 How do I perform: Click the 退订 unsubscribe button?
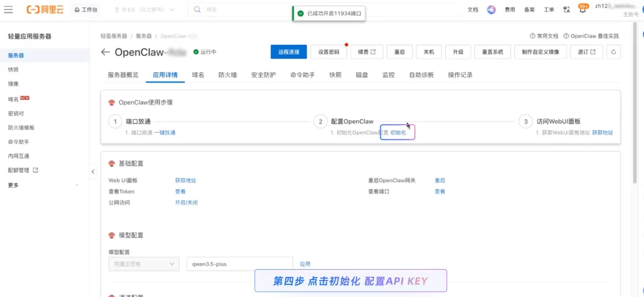tap(586, 52)
